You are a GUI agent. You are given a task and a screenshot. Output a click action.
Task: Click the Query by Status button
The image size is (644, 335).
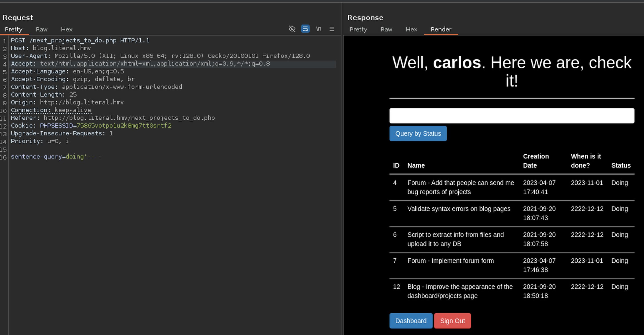coord(418,133)
